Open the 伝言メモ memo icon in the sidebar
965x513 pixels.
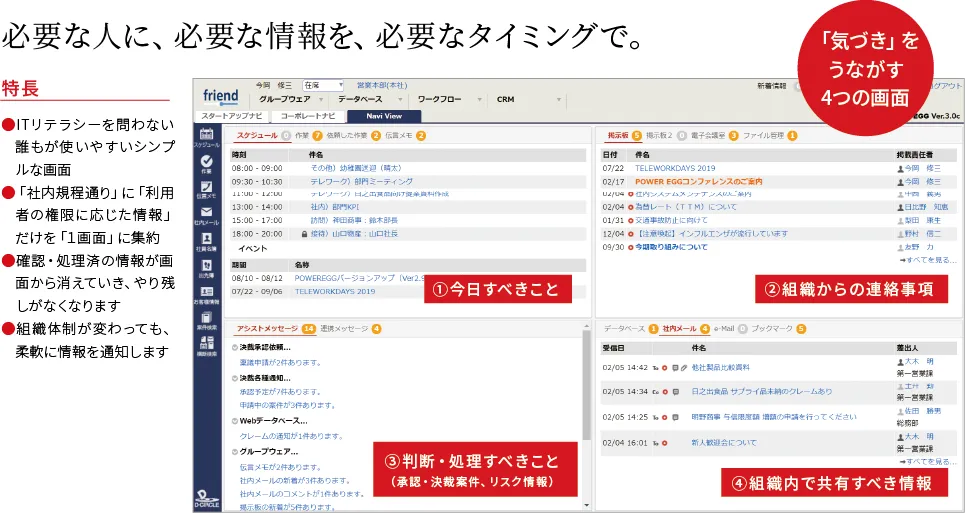pyautogui.click(x=206, y=186)
